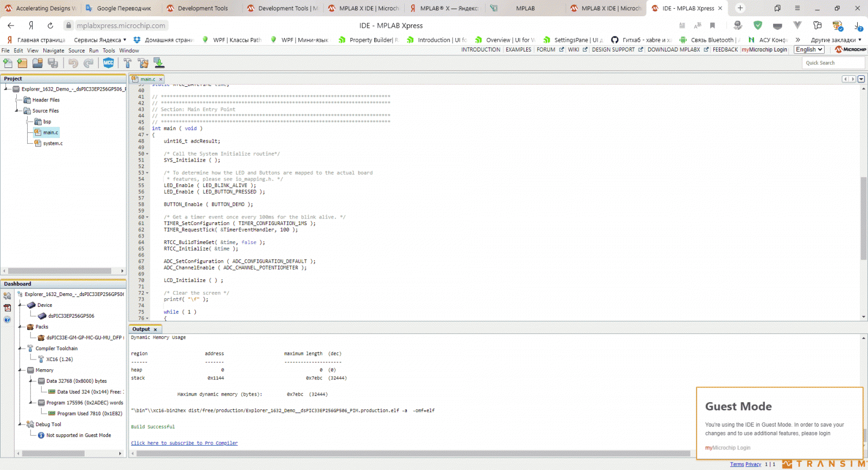
Task: Click the Clean and Build icon
Action: [143, 63]
